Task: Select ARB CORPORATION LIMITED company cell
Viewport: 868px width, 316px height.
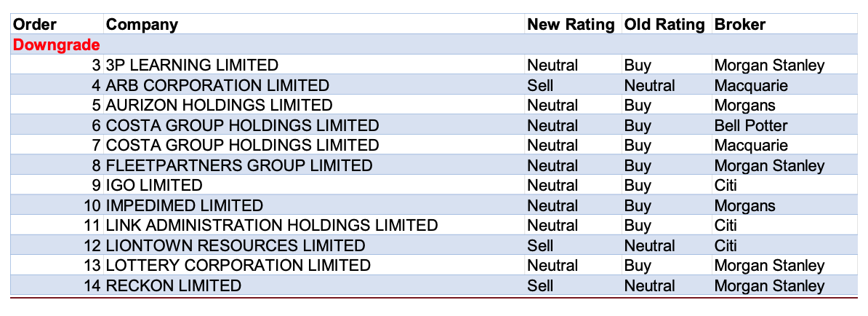Action: click(x=217, y=85)
